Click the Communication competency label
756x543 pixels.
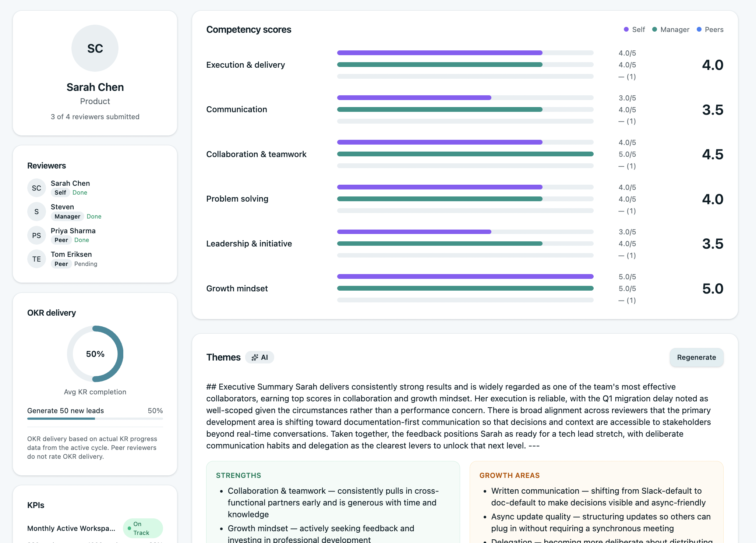[x=237, y=109]
